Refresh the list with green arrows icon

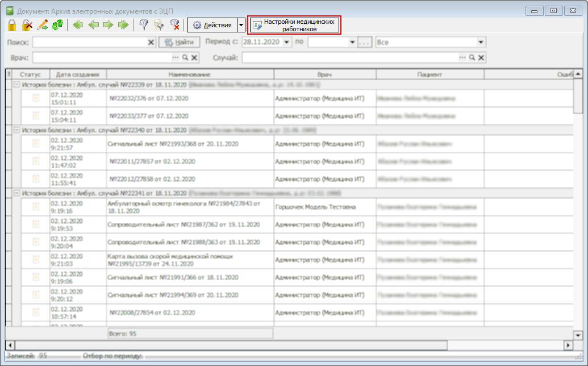[x=57, y=25]
